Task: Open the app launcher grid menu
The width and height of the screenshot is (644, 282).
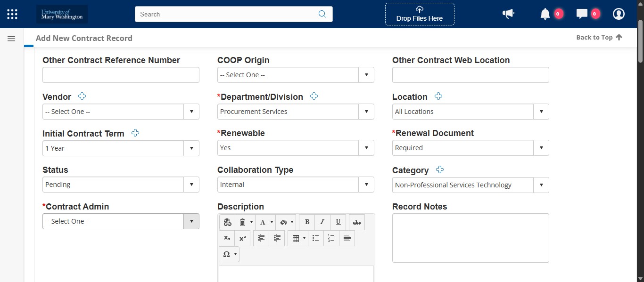Action: coord(12,14)
